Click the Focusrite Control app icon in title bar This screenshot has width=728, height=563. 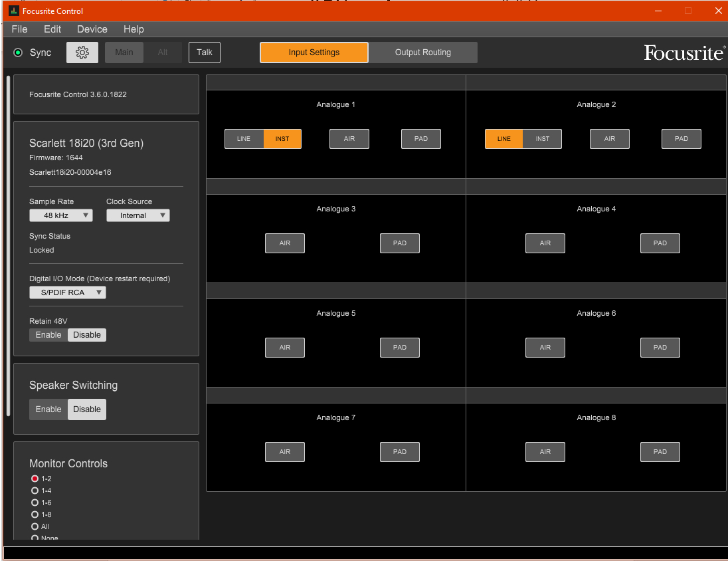13,11
